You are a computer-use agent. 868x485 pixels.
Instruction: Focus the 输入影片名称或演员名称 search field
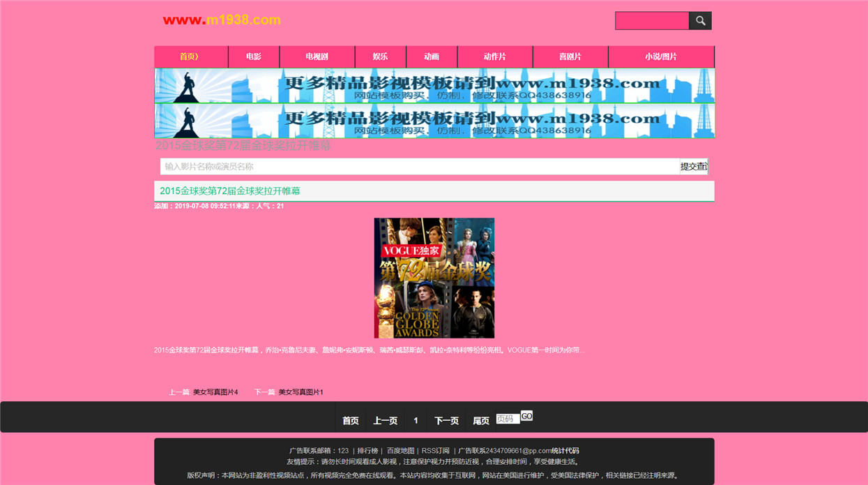(420, 166)
